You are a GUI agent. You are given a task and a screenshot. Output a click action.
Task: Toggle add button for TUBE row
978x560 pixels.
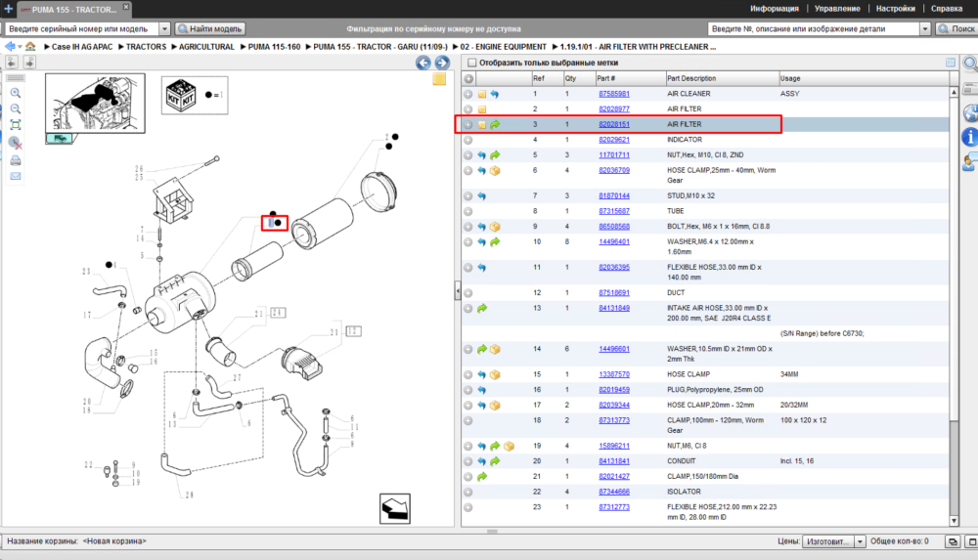pos(468,211)
